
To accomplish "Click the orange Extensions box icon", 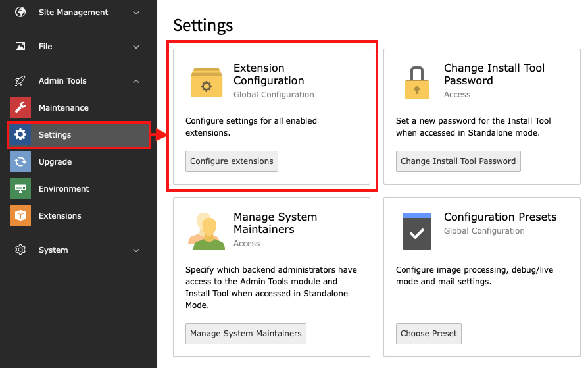I will click(x=20, y=215).
